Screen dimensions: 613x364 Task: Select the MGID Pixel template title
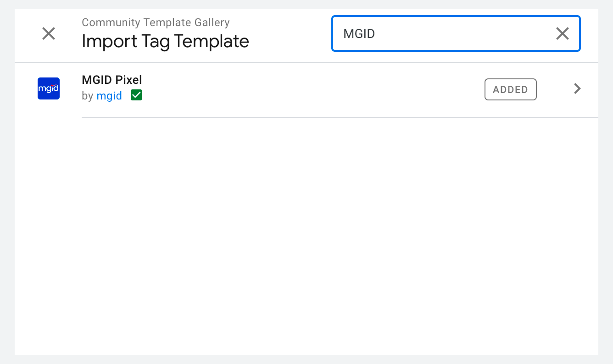coord(112,80)
